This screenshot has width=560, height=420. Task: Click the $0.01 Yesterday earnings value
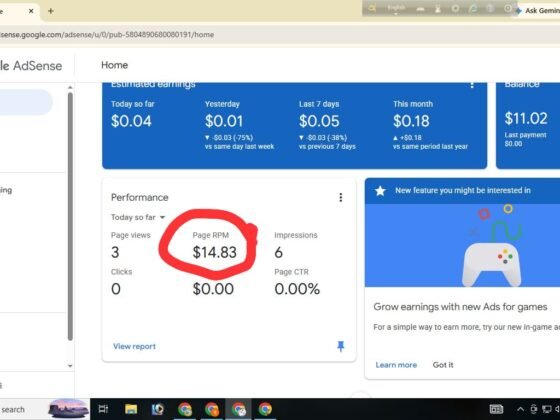pos(224,121)
